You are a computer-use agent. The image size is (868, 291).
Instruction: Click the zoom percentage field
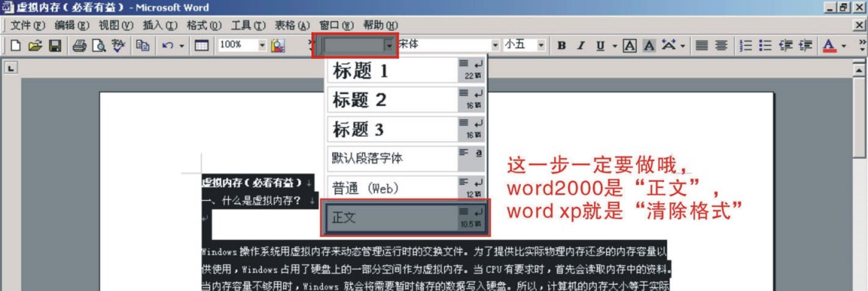238,46
